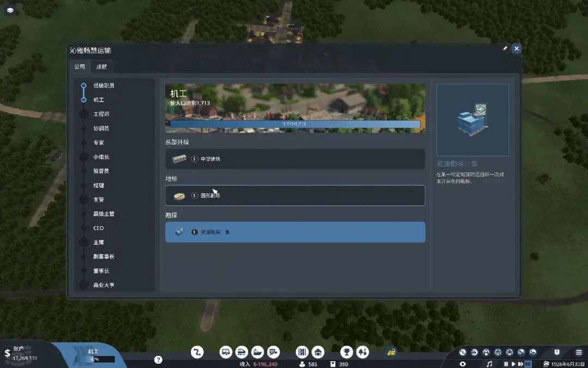Select the 监督员 rank
This screenshot has width=588, height=368.
coord(101,171)
